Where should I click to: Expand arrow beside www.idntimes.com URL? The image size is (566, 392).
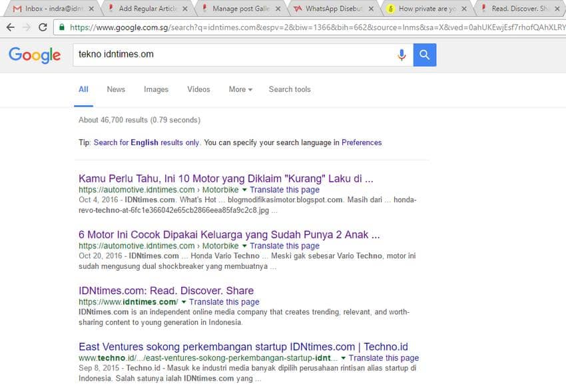pos(184,302)
